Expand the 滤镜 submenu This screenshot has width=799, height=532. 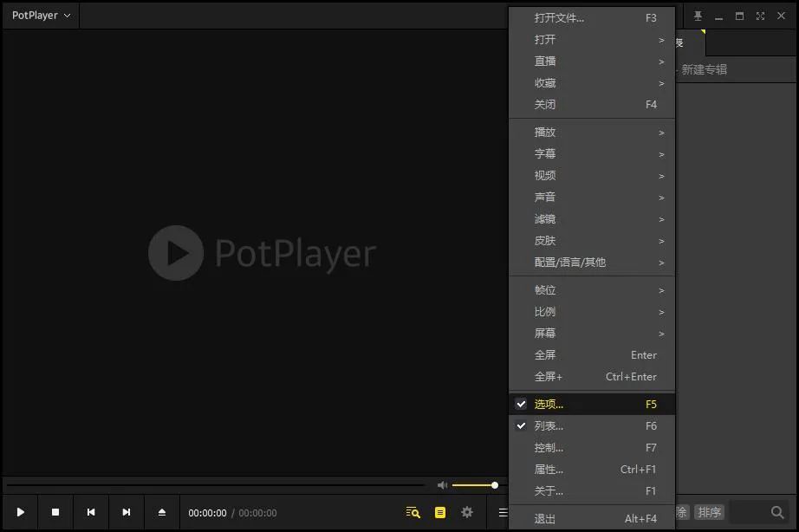click(x=592, y=219)
